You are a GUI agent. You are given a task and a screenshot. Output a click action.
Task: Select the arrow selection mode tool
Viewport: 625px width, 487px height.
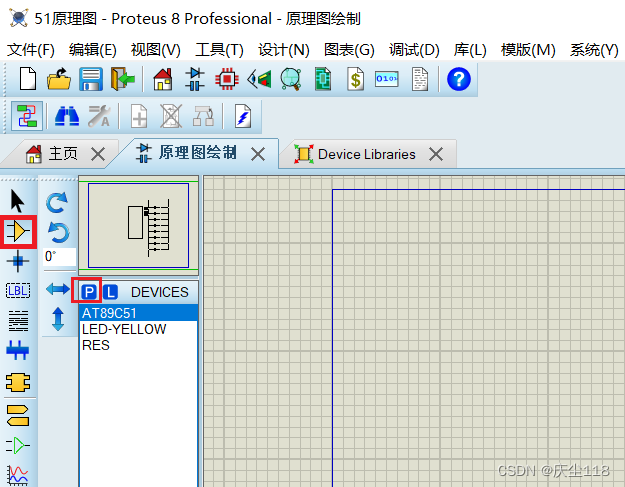click(x=18, y=200)
